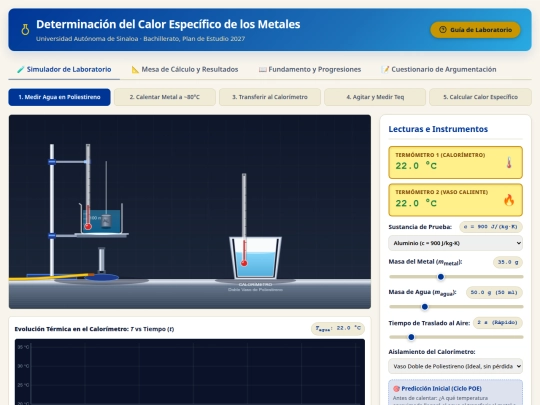This screenshot has width=540, height=405.
Task: Click the Masa del Metal slider
Action: pos(456,277)
